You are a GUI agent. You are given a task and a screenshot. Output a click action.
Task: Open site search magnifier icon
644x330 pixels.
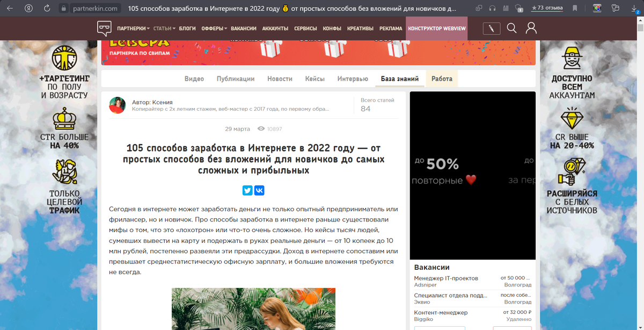[512, 28]
